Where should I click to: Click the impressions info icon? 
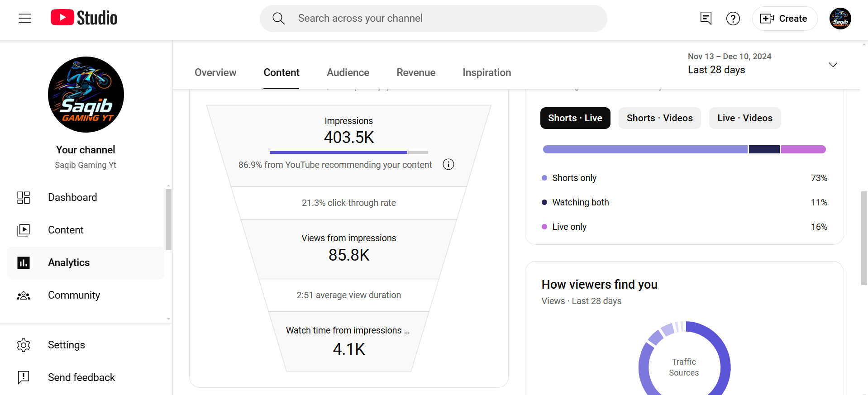click(x=448, y=164)
